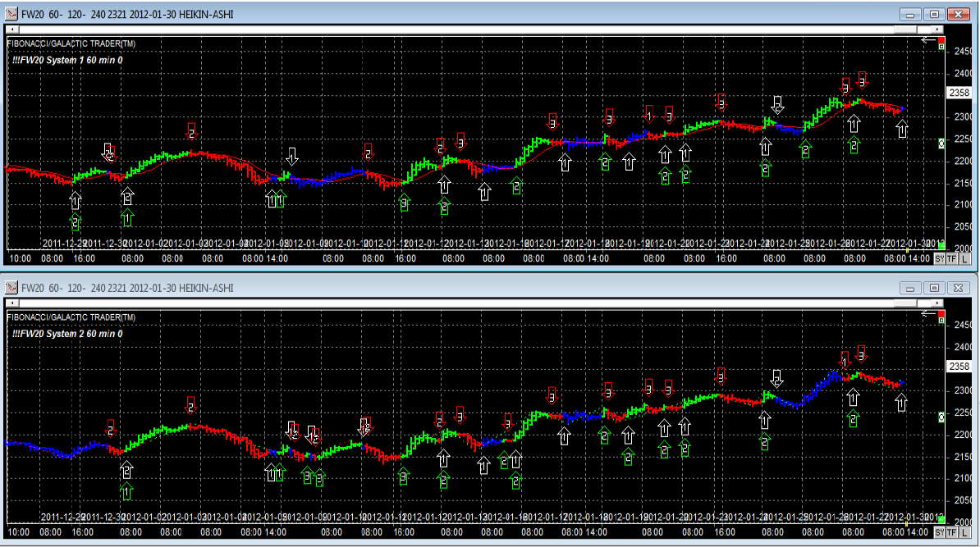Screen dimensions: 980x547
Task: Click the SY button in System 1 chart
Action: click(x=939, y=259)
